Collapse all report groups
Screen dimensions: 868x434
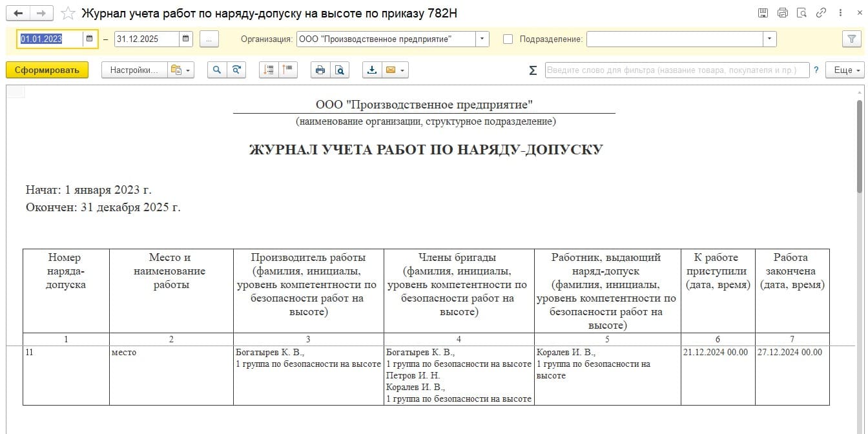(288, 70)
